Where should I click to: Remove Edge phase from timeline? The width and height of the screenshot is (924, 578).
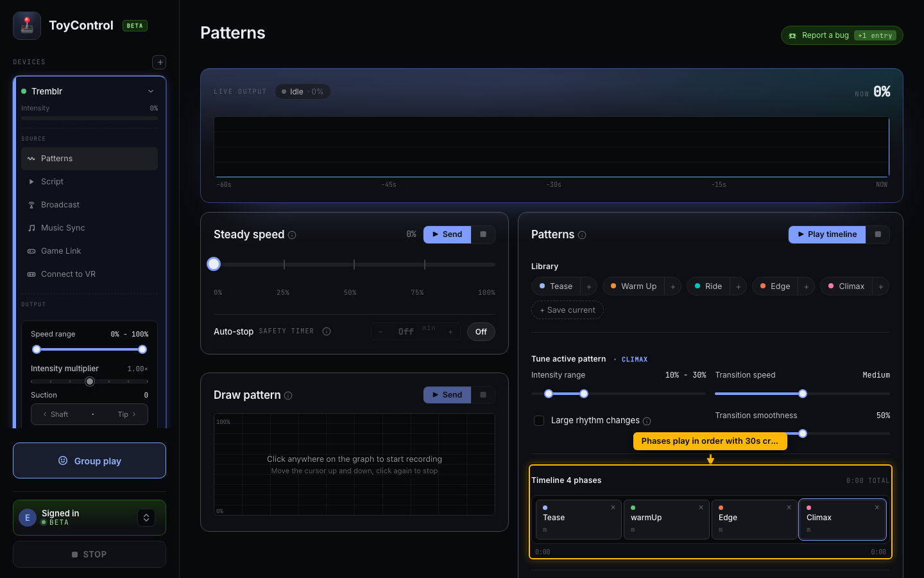click(789, 507)
